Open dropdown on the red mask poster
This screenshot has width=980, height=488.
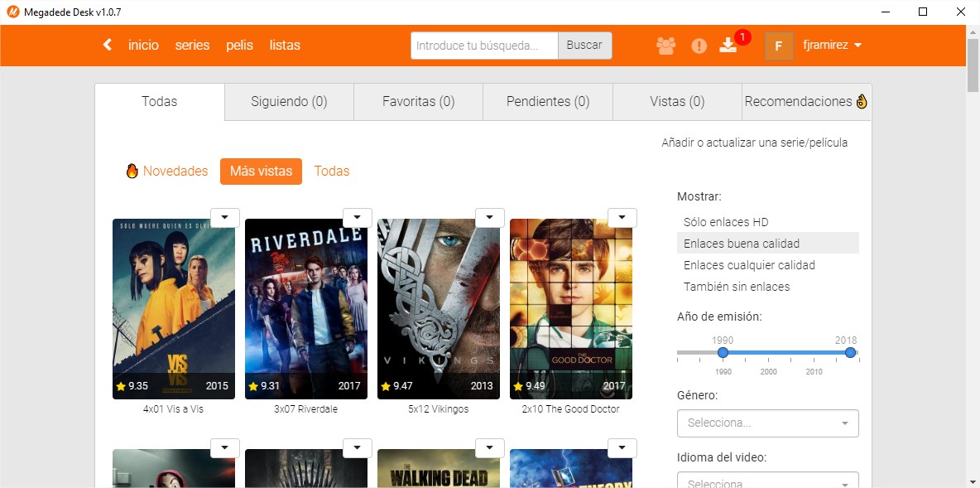225,448
